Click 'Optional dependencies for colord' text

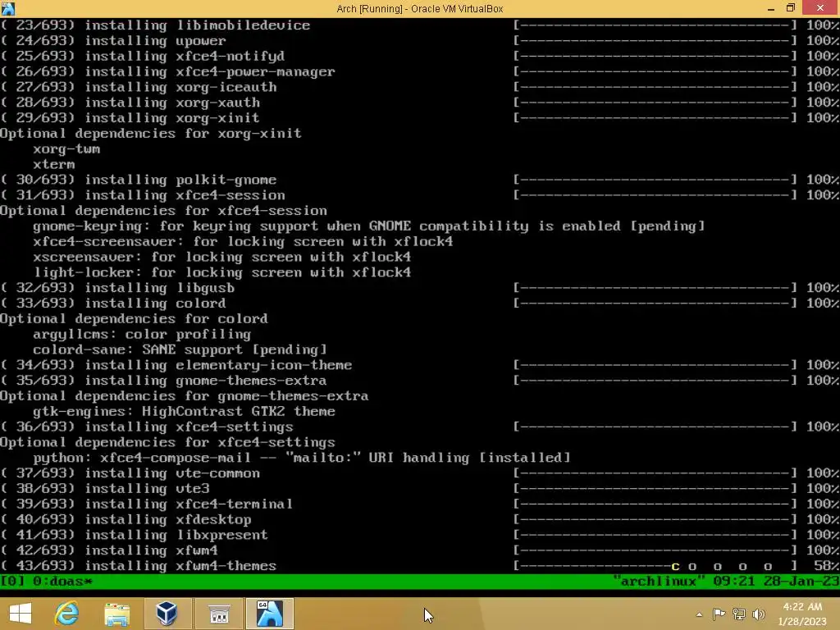click(x=134, y=319)
